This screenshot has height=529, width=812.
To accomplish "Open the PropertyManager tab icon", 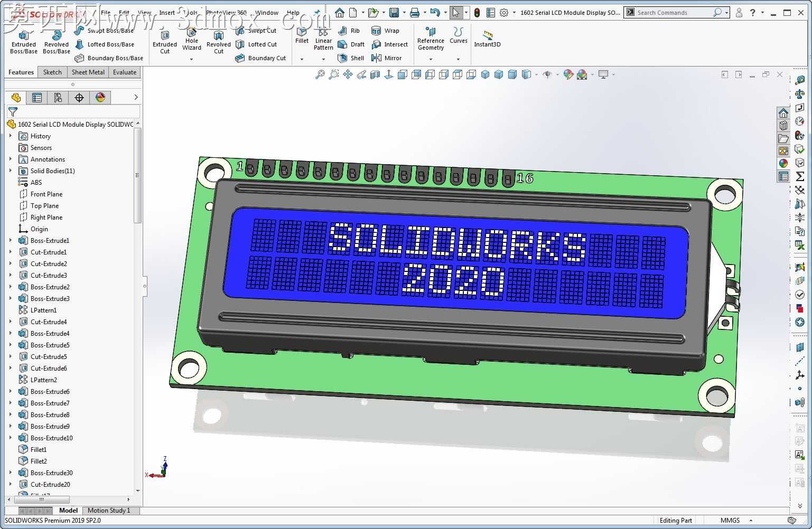I will 37,98.
